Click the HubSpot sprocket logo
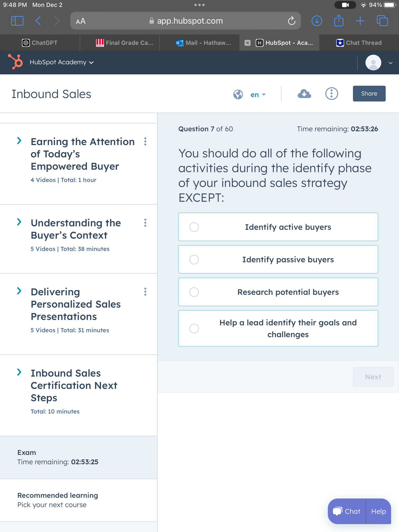The image size is (399, 532). [x=16, y=62]
